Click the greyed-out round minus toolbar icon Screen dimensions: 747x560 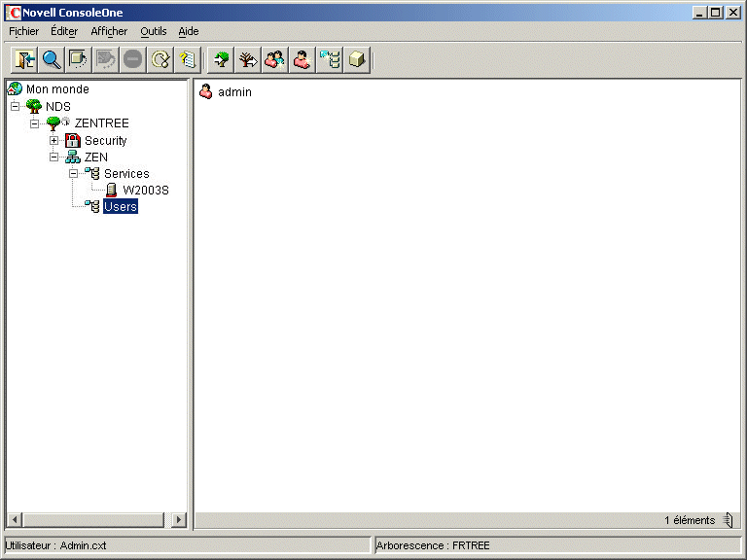pyautogui.click(x=133, y=60)
